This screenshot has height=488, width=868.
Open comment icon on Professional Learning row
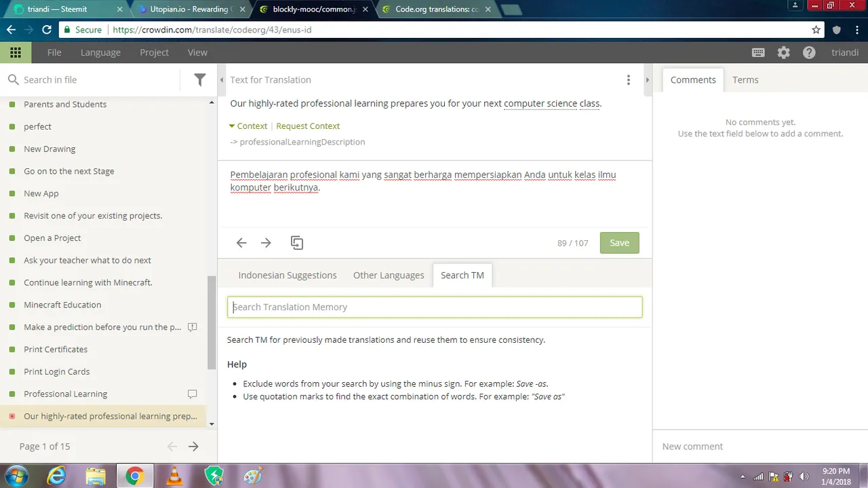pos(192,394)
